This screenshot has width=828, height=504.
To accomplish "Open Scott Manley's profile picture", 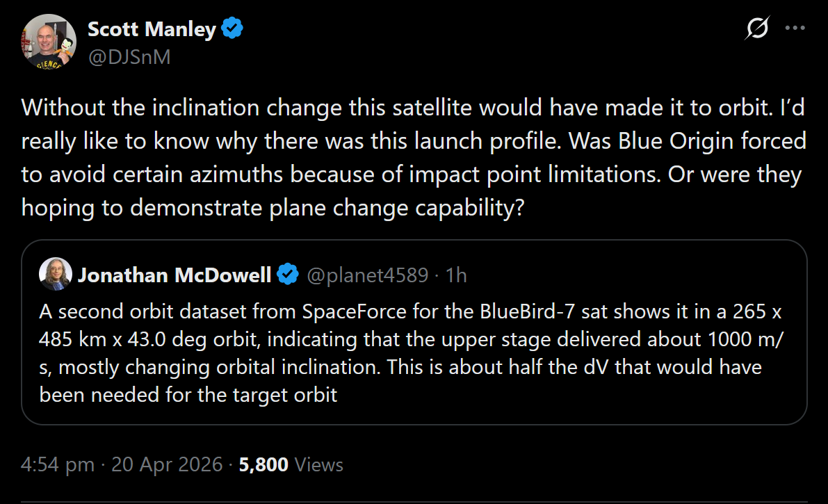I will (47, 41).
